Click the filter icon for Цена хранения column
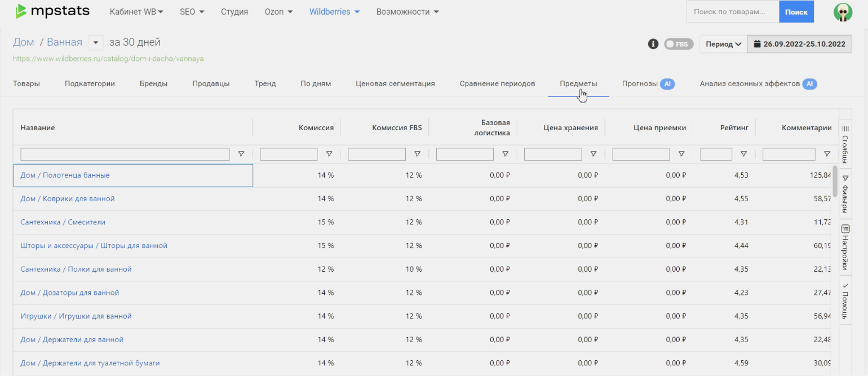The image size is (868, 376). (x=593, y=154)
